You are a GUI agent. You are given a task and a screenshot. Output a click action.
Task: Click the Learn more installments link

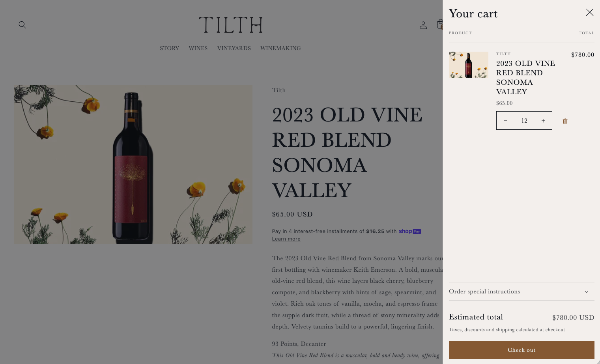pos(286,239)
